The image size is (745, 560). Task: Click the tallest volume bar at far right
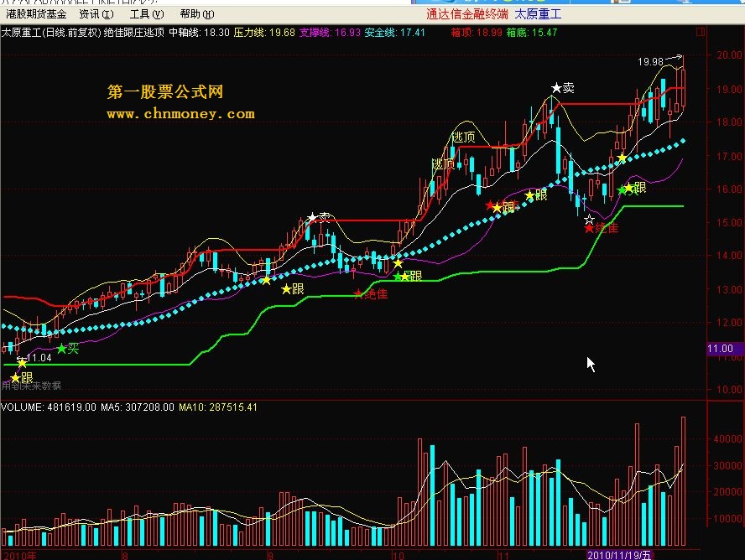(x=683, y=481)
